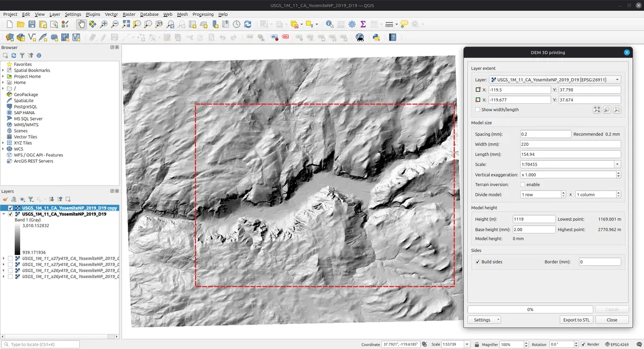Image resolution: width=644 pixels, height=349 pixels.
Task: Select the Pan Map tool
Action: click(x=82, y=24)
